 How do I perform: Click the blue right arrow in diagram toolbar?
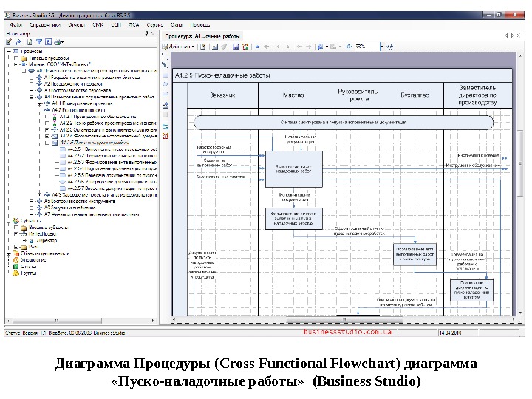point(257,47)
